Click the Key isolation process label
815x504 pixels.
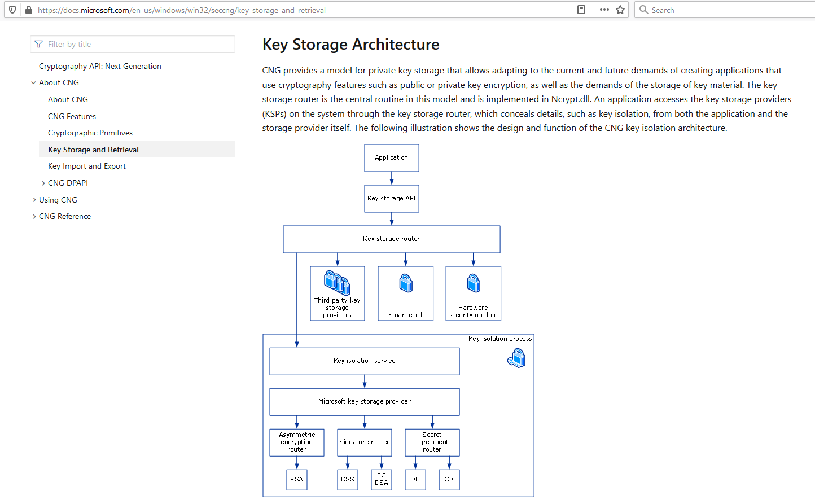pos(500,339)
